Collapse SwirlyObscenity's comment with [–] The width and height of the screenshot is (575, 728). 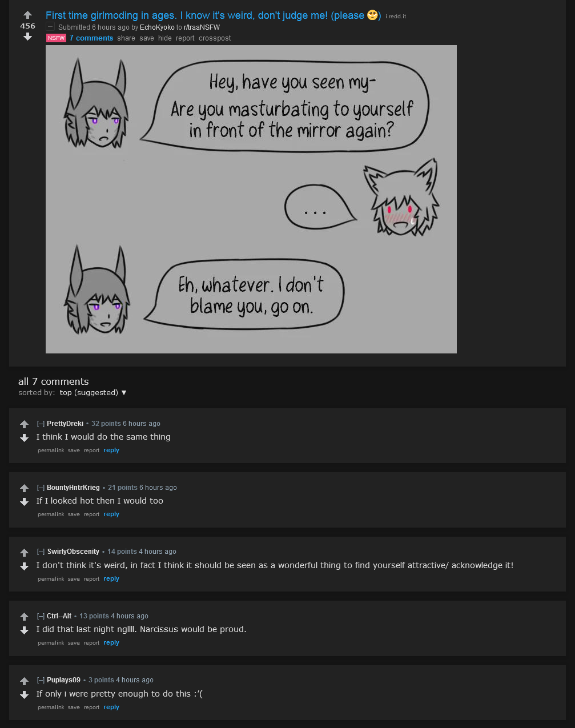[41, 552]
